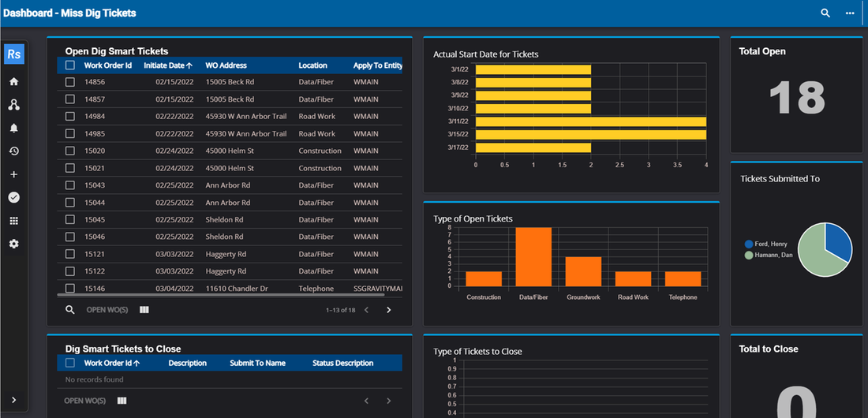Click search icon below Open Dig Smart Tickets
Screen dimensions: 868x418
(x=69, y=310)
